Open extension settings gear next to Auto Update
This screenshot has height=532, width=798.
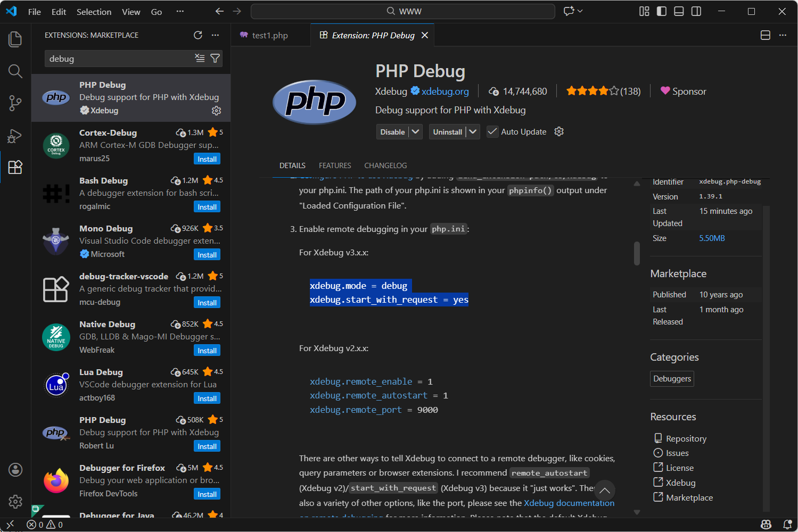point(559,131)
